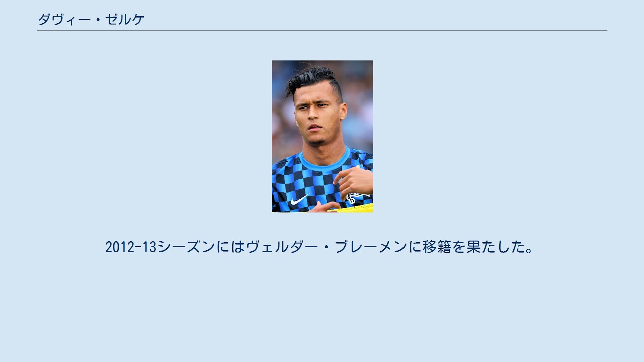Screen dimensions: 644x362
Task: Click the player's dark styled hair
Action: pyautogui.click(x=313, y=80)
